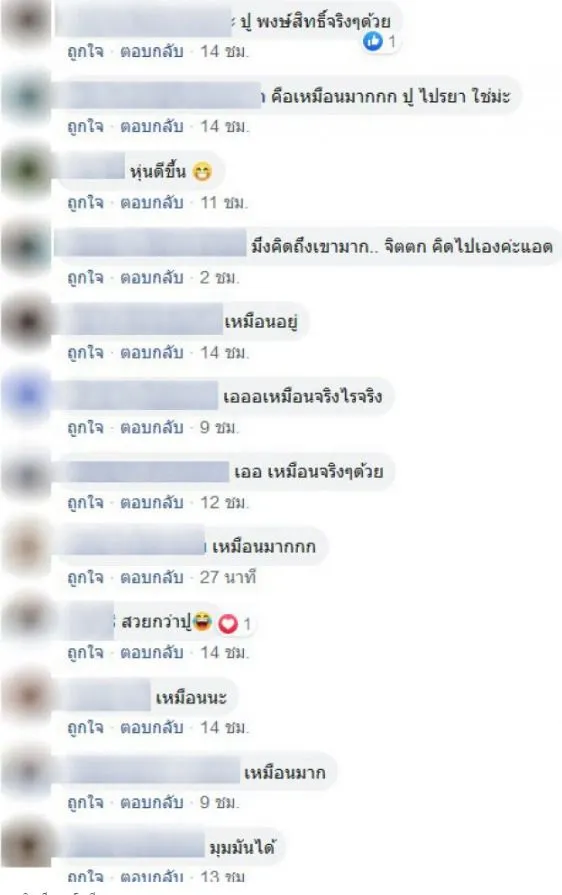Viewport: 562px width, 895px height.
Task: Click the 27 นาที timestamp under the เหมือนมากกก comment
Action: pos(228,577)
